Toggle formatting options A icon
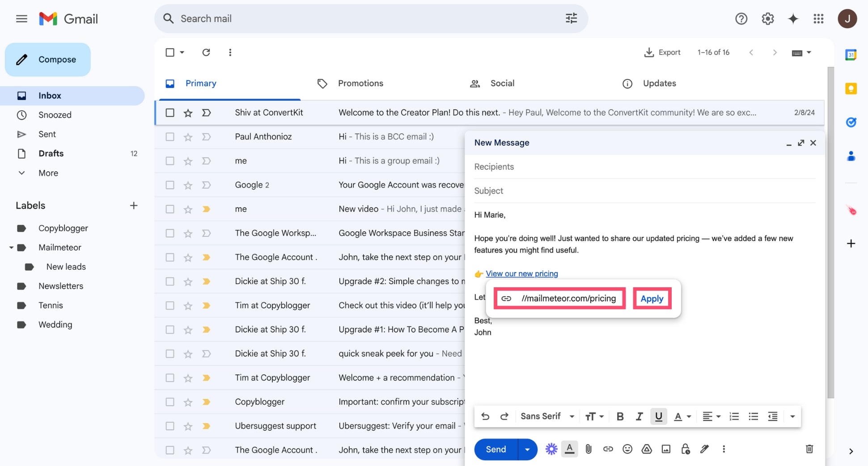The height and width of the screenshot is (466, 868). pos(569,449)
